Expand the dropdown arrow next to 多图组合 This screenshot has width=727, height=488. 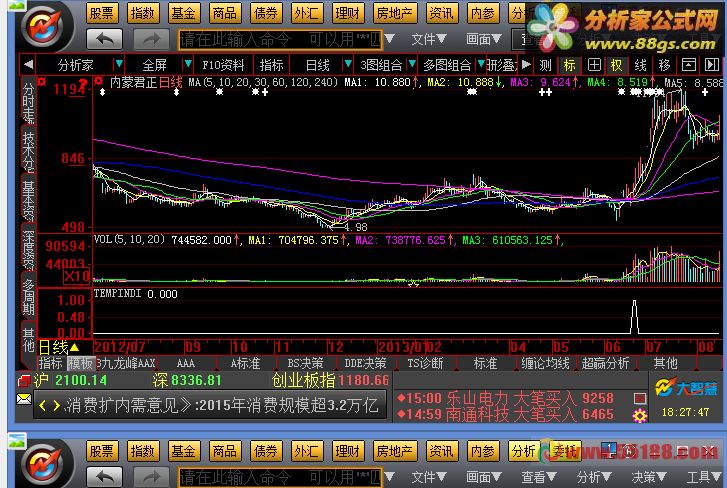(x=481, y=64)
